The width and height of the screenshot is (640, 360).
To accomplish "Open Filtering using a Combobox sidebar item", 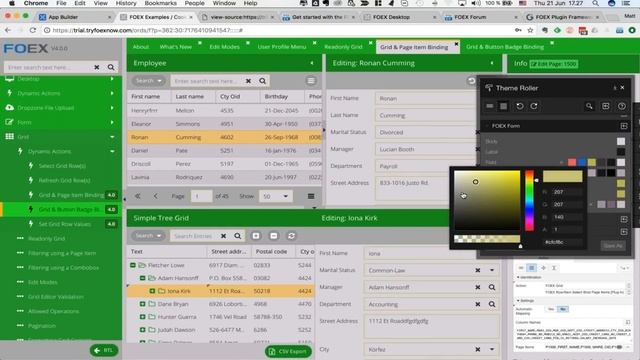I will point(63,268).
